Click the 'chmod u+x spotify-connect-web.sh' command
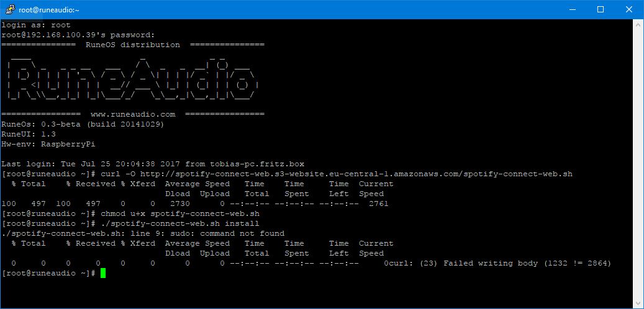The image size is (644, 309). point(180,213)
